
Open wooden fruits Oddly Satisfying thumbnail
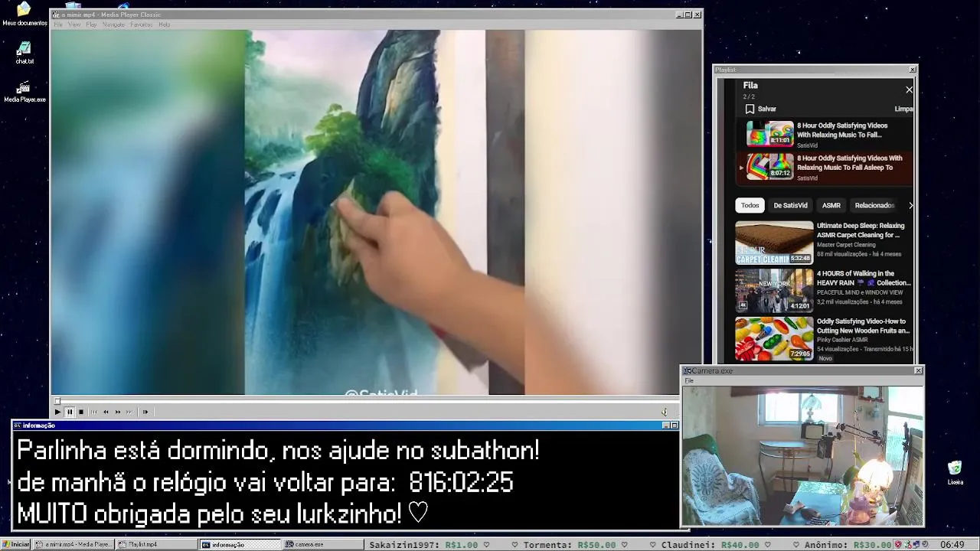tap(774, 338)
